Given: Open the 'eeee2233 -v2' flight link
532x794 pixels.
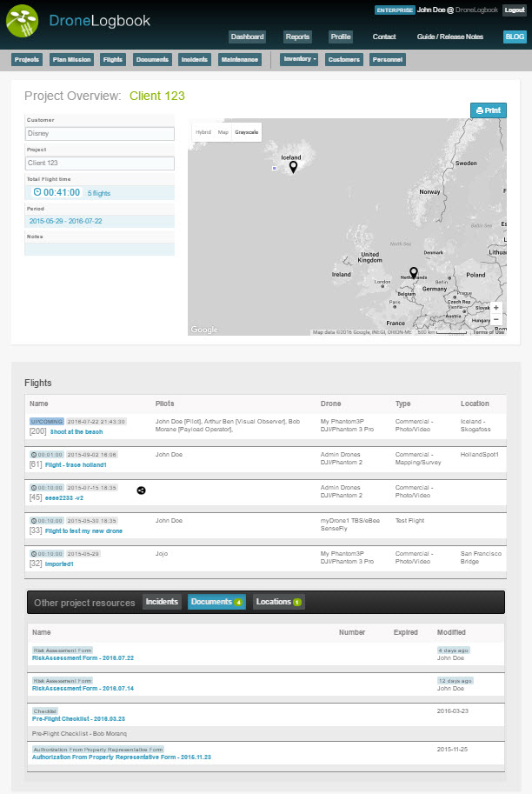Looking at the screenshot, I should 64,498.
